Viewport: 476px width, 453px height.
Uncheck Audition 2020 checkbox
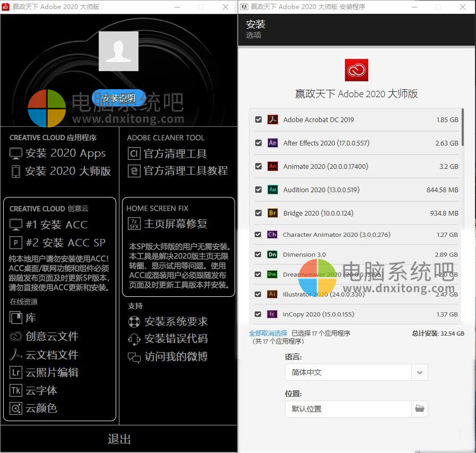click(x=258, y=190)
